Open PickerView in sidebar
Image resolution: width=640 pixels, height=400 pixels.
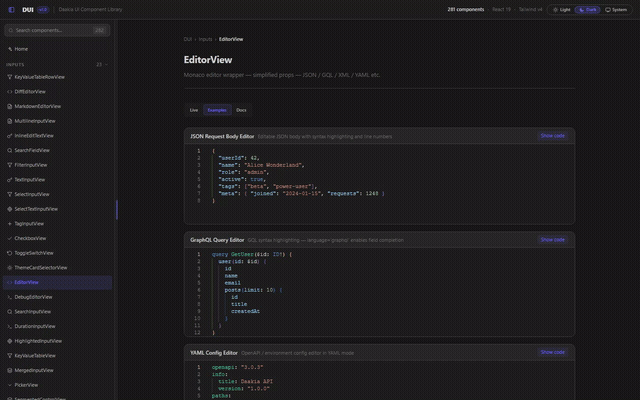click(57, 385)
